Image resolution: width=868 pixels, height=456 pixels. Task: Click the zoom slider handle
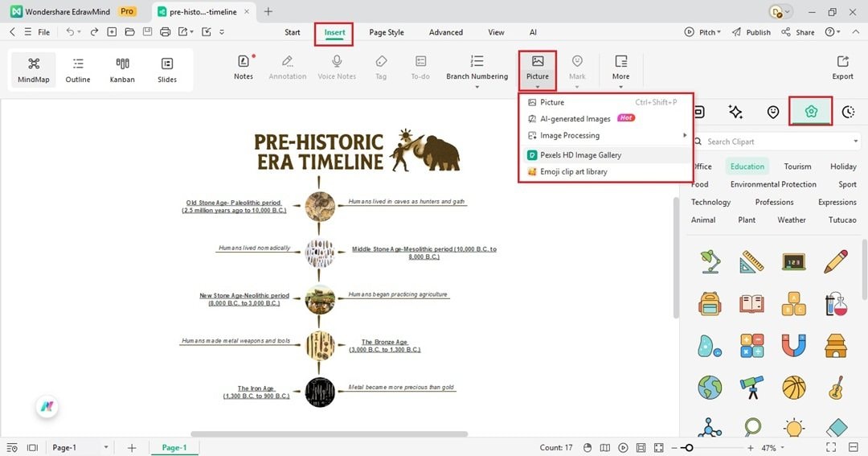click(x=688, y=448)
